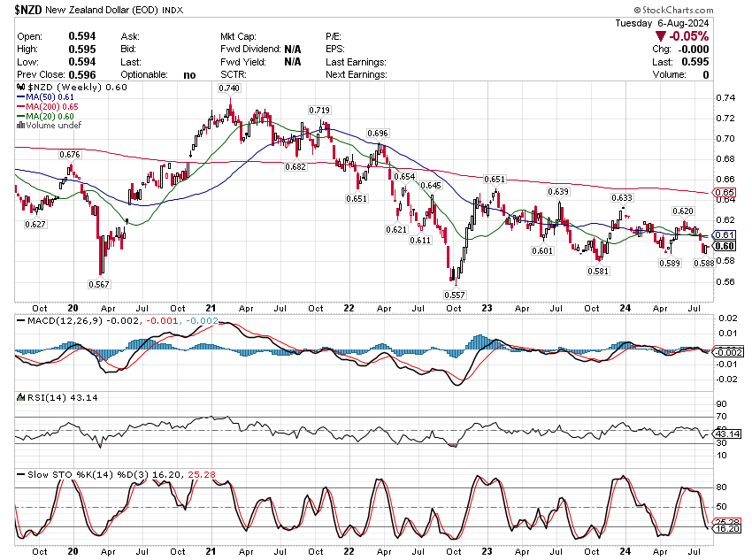Click the MA(50) blue legend line marker
Viewport: 752px width, 560px height.
pos(20,97)
